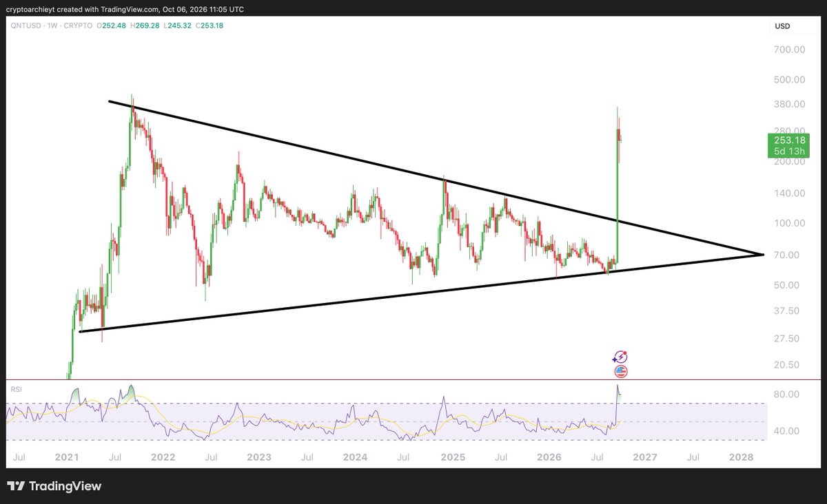The width and height of the screenshot is (827, 504).
Task: Click the low value L245.32
Action: tap(179, 25)
